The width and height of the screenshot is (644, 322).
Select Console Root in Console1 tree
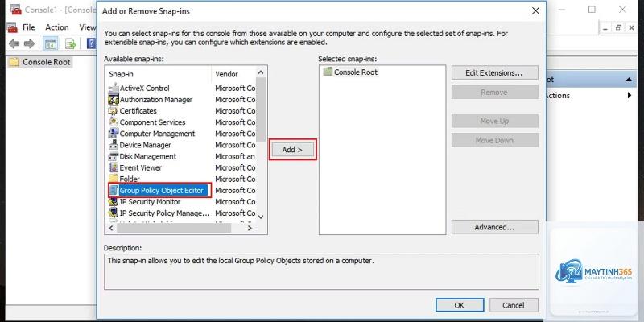(40, 62)
